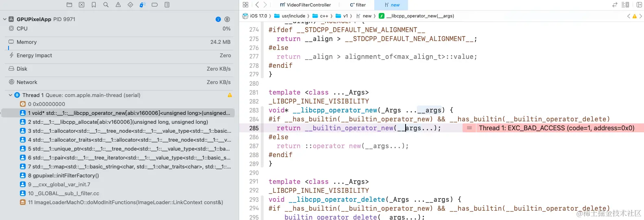Select the CPU gauge row
This screenshot has height=220, width=644.
pos(120,29)
